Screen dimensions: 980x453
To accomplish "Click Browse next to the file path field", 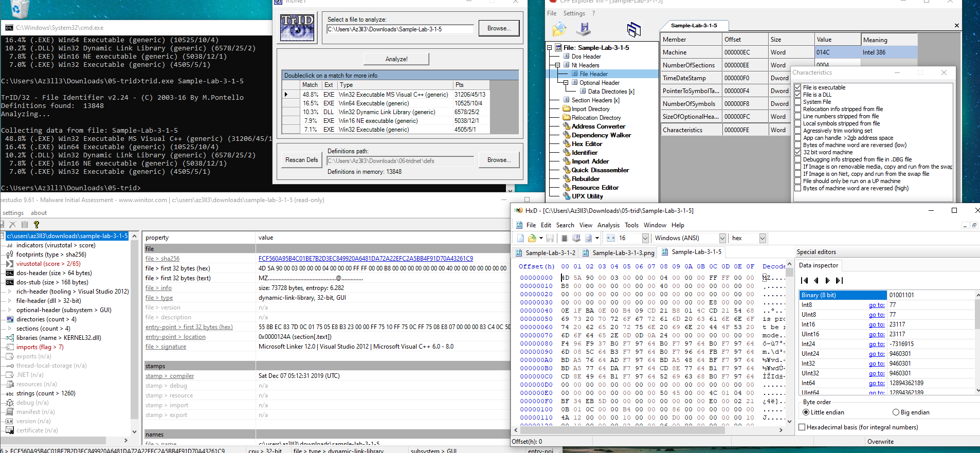I will 499,29.
